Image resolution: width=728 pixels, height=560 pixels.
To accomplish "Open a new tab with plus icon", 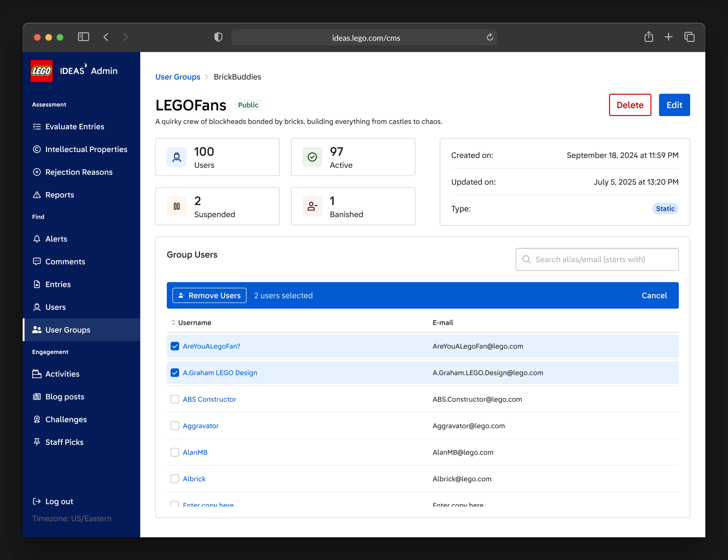I will 668,37.
